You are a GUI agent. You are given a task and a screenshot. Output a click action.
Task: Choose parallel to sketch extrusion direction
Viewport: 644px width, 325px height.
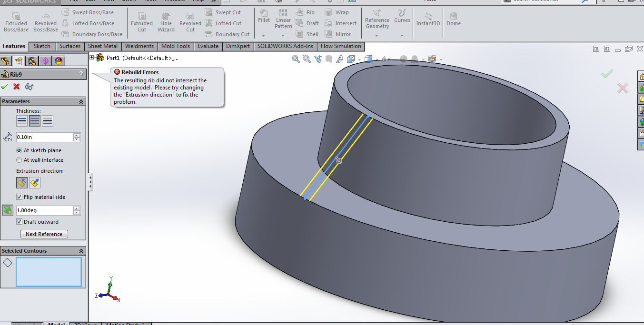point(22,183)
